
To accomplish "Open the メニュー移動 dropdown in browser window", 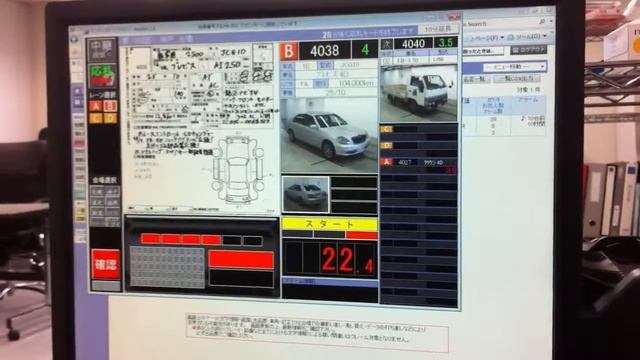I will (x=514, y=67).
